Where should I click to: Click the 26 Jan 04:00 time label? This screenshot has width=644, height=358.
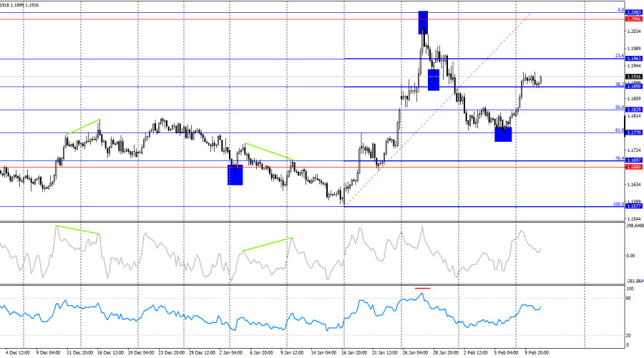(x=416, y=353)
